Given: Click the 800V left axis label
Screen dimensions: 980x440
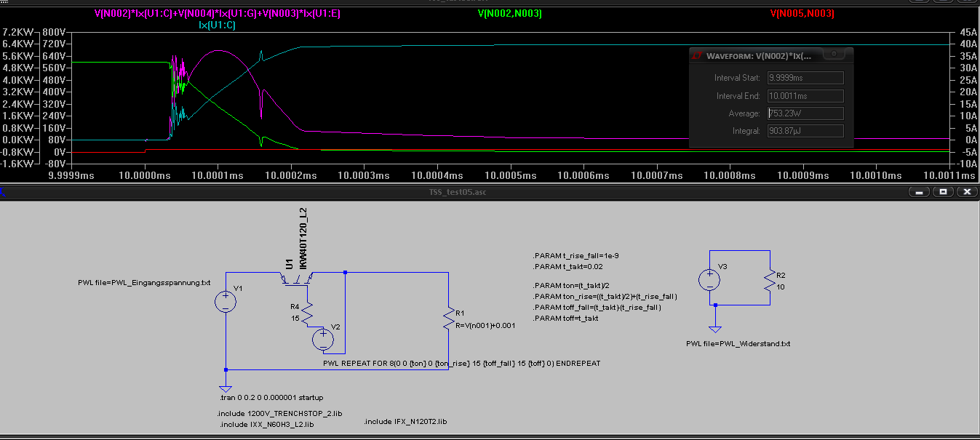Looking at the screenshot, I should tap(55, 33).
